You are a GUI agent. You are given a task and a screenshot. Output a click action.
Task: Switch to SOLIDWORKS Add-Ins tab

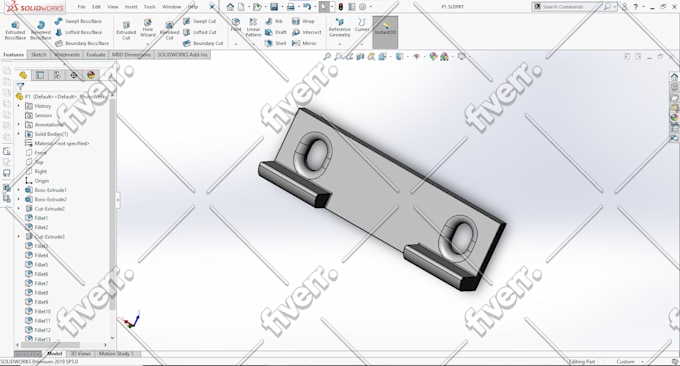(182, 55)
